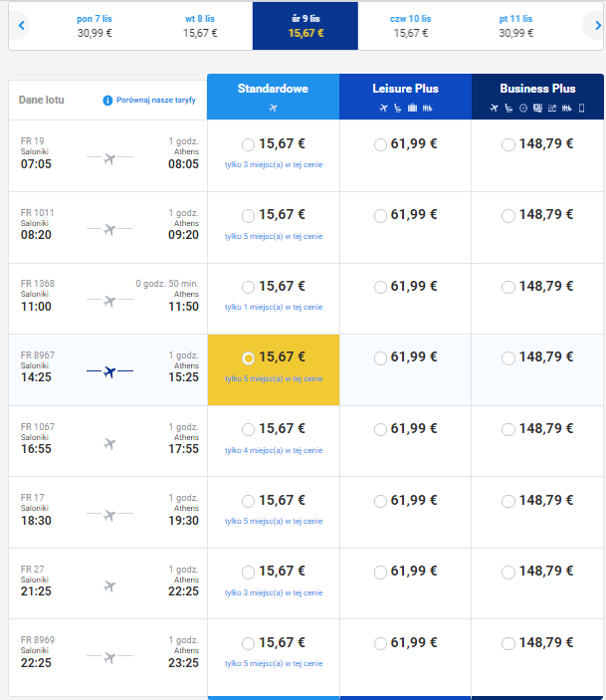Open the Porównaj nasze taryfy link
This screenshot has width=606, height=700.
pyautogui.click(x=156, y=100)
